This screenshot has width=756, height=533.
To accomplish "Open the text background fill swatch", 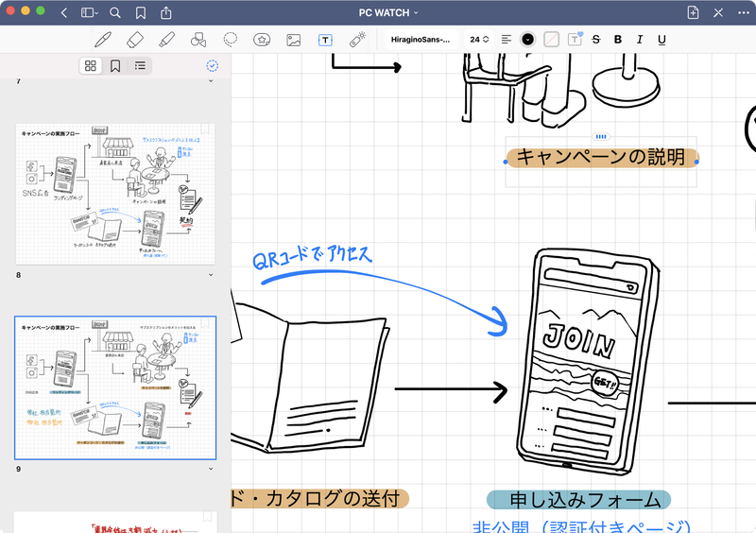I will click(551, 40).
